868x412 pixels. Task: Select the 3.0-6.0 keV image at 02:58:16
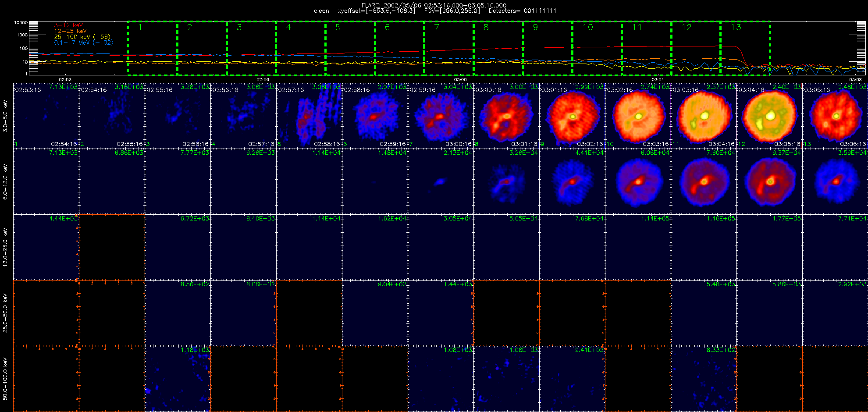click(375, 116)
